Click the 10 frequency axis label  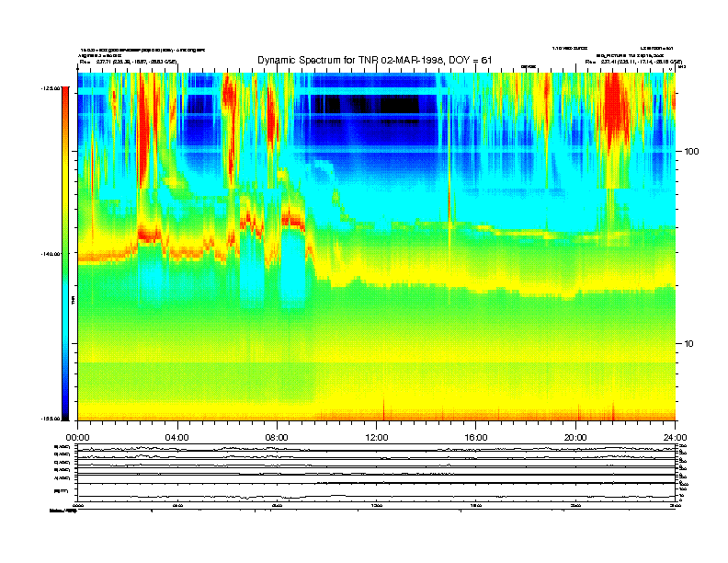click(x=689, y=344)
